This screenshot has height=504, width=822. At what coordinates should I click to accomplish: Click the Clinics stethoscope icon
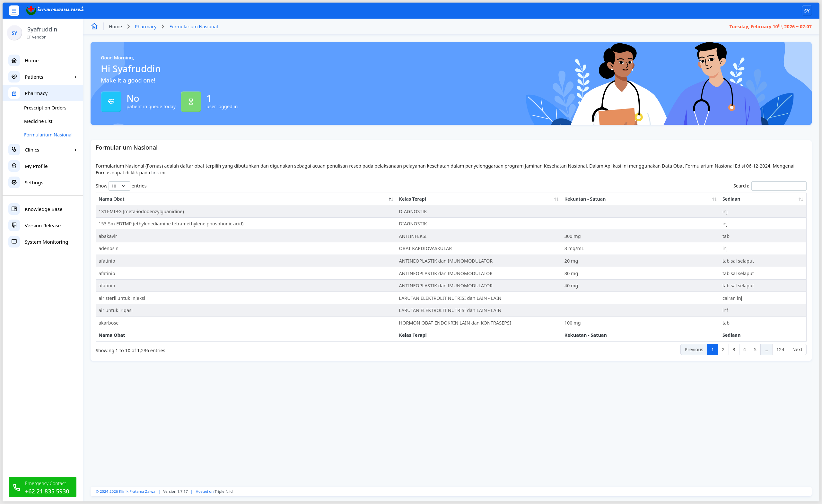(x=14, y=149)
